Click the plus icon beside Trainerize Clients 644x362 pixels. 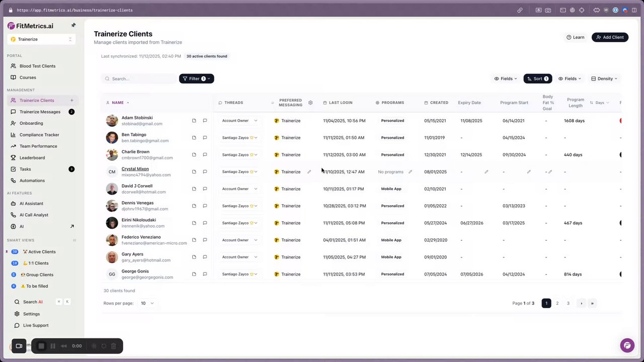point(71,101)
